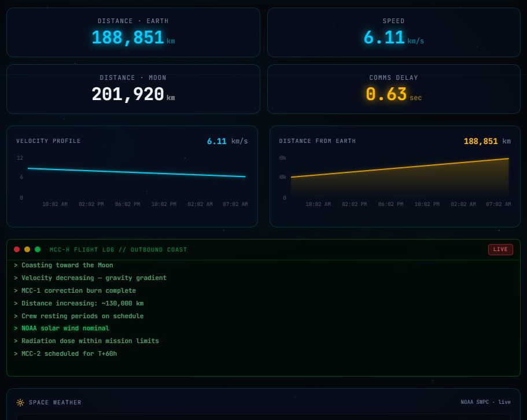Click the Velocity Profile chart title

pyautogui.click(x=49, y=141)
